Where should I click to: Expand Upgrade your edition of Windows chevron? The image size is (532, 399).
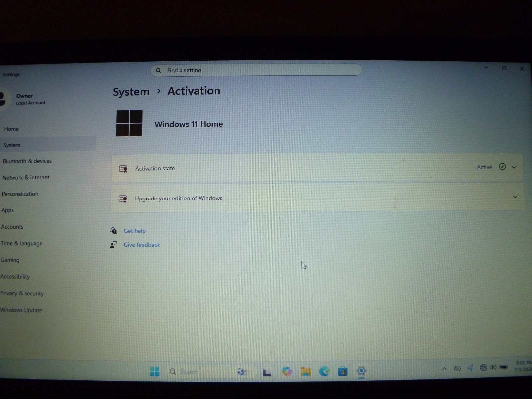tap(515, 197)
